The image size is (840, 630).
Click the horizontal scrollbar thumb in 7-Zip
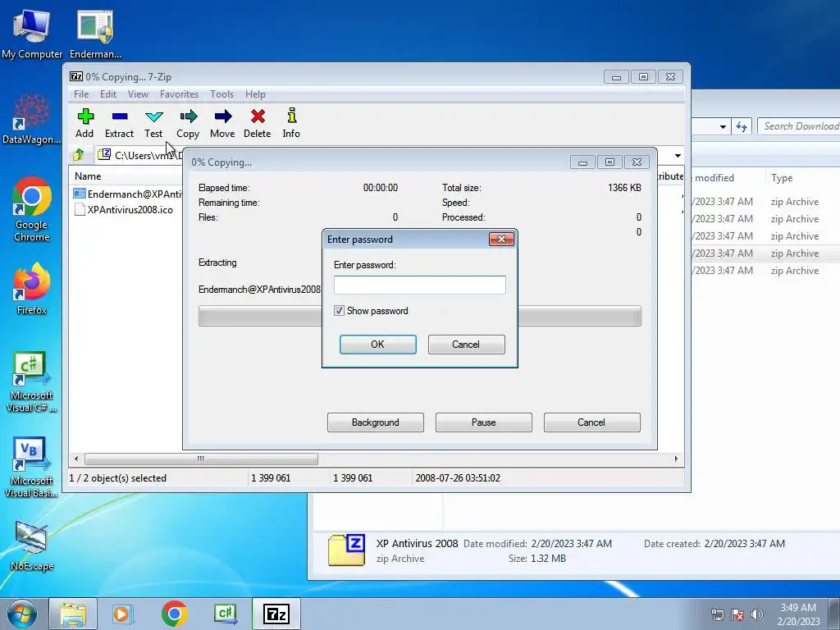point(201,459)
